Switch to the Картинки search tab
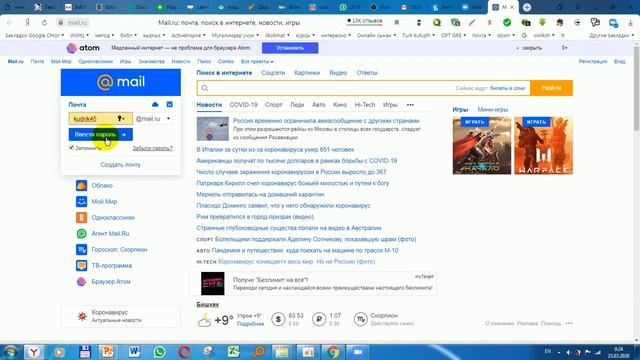The height and width of the screenshot is (360, 640). pos(307,73)
